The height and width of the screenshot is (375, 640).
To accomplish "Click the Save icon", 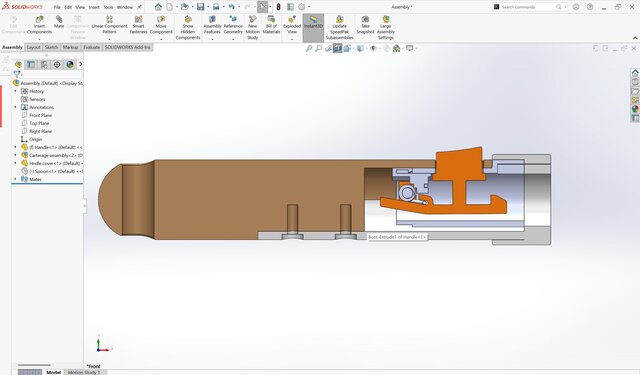I will tap(200, 7).
